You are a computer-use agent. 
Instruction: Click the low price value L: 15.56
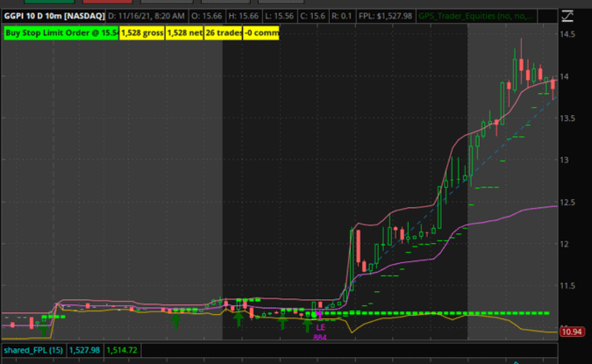pyautogui.click(x=279, y=17)
